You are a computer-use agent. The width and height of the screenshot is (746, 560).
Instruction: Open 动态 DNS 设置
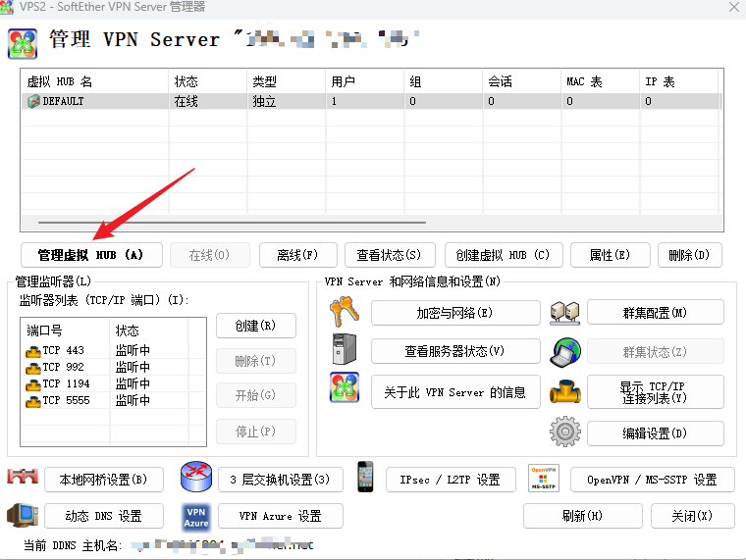coord(103,516)
